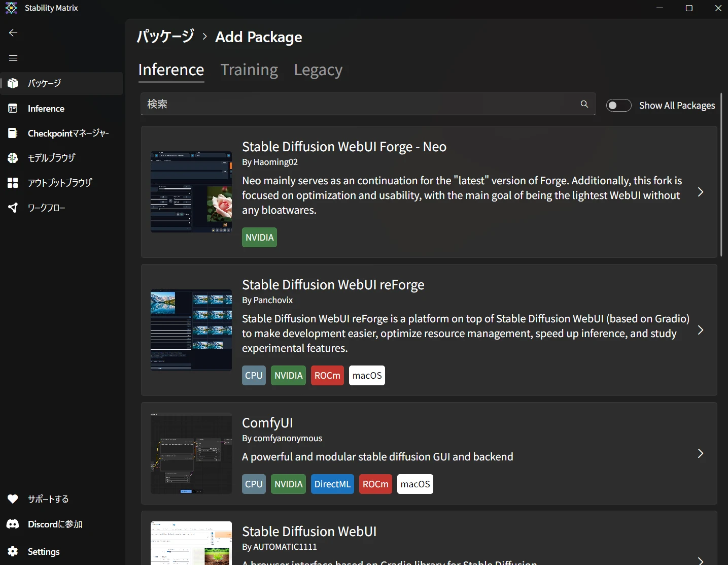Switch to the Training tab

[249, 70]
